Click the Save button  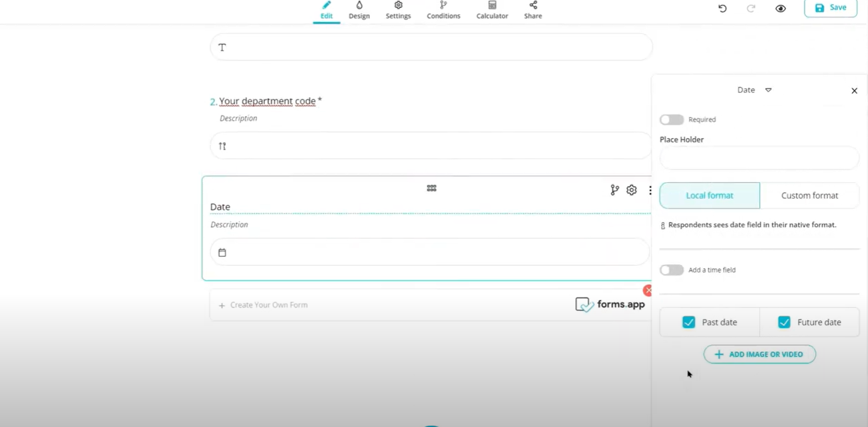(830, 7)
